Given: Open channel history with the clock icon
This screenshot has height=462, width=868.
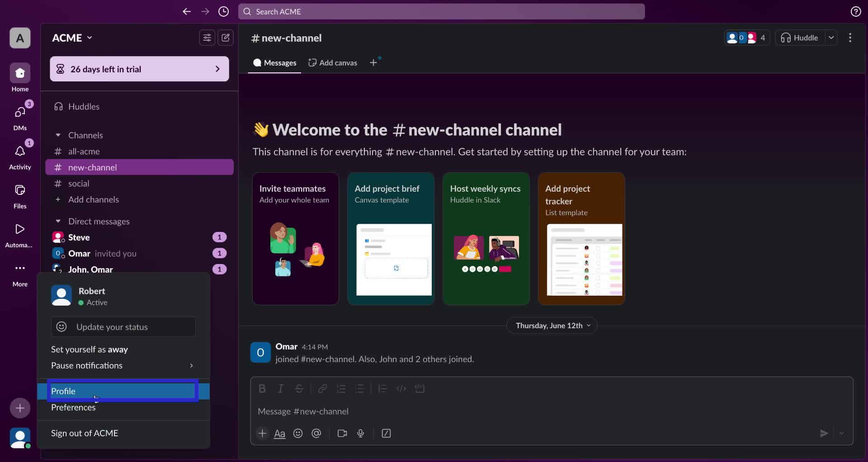Looking at the screenshot, I should click(223, 12).
